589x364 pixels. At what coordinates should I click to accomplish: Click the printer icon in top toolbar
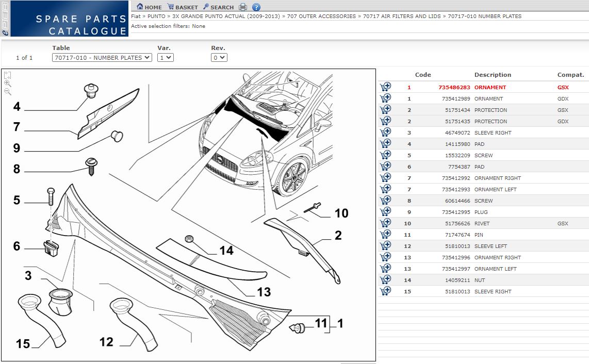[243, 7]
